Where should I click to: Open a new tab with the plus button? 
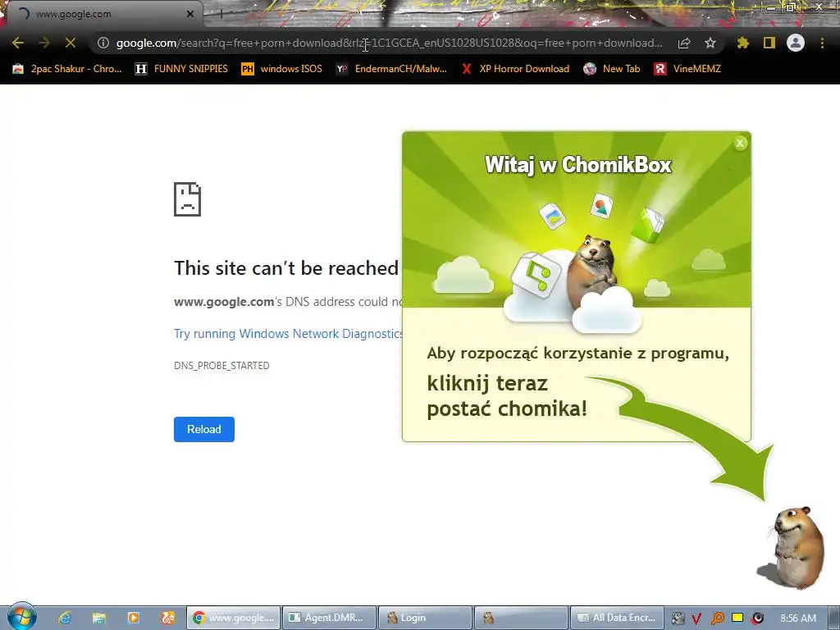tap(221, 14)
